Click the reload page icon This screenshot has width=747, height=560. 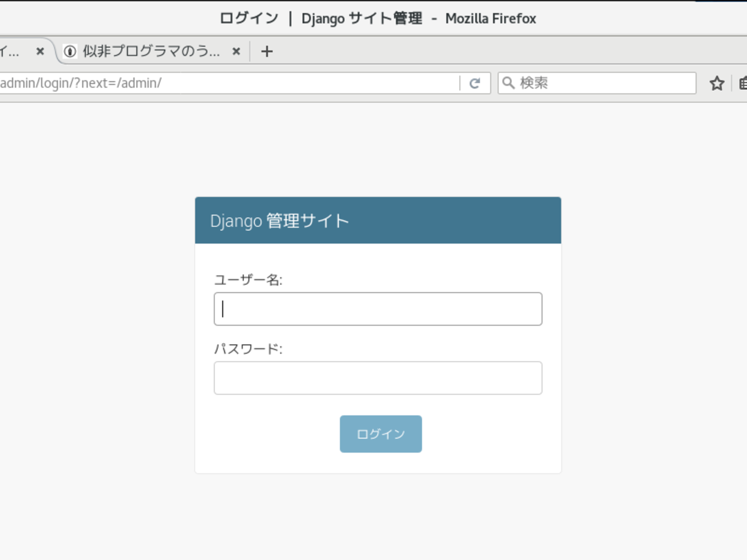tap(475, 83)
